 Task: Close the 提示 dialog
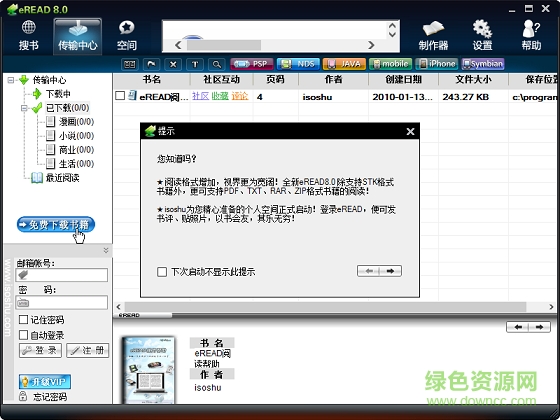(x=410, y=132)
